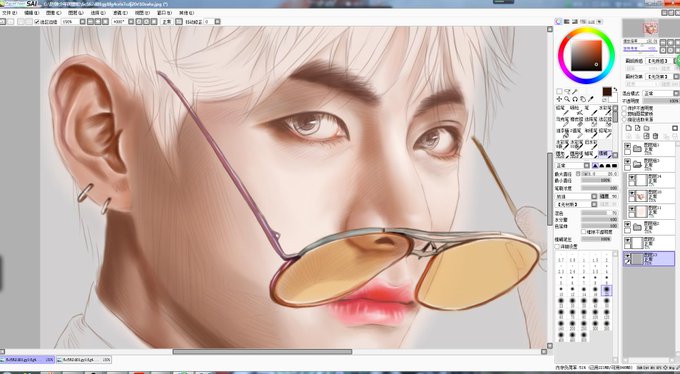The image size is (680, 374).
Task: Open the 文件 (File) menu
Action: [10, 13]
